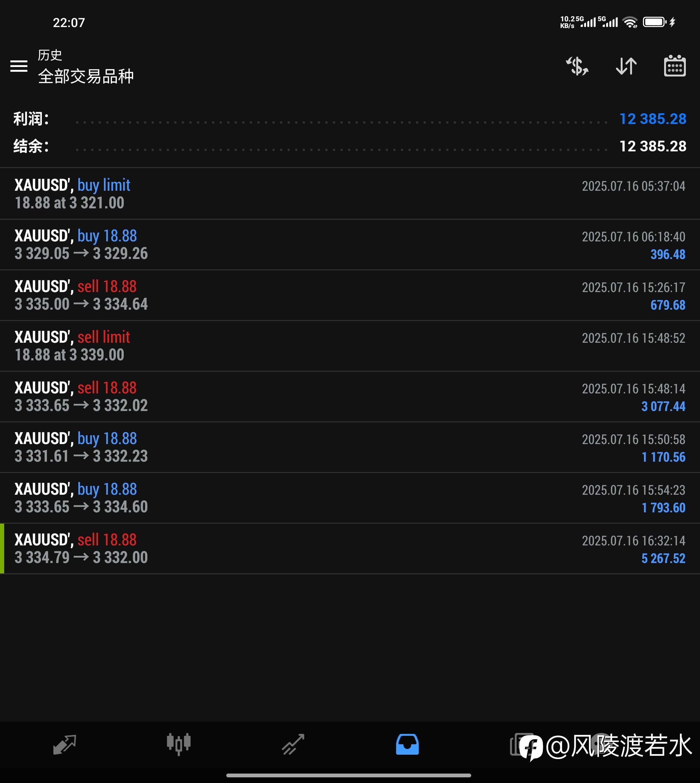Open sell trade 3 335.00 → 3 334.64
This screenshot has height=783, width=700.
[x=350, y=295]
